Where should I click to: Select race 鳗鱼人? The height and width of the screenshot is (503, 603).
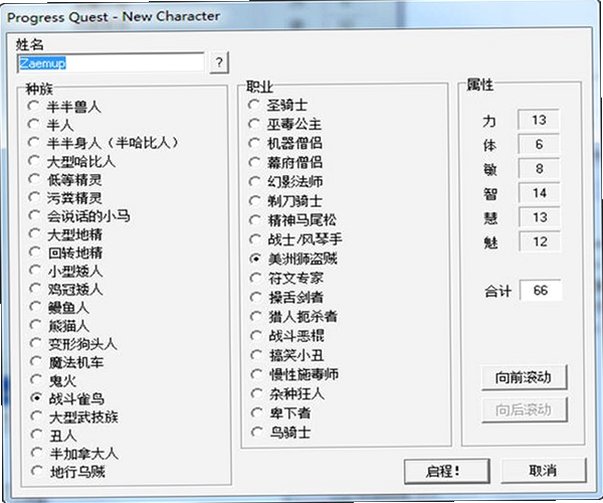[60, 307]
